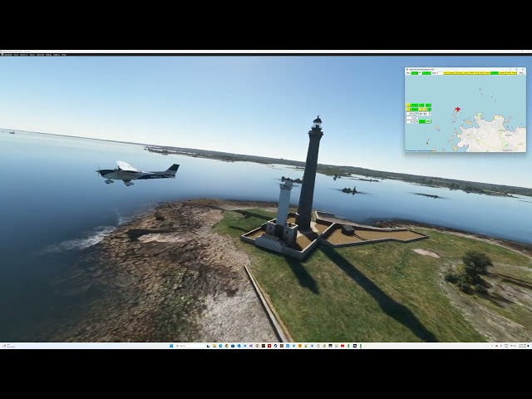
Task: Click the Cessna aircraft flying over the water
Action: click(136, 172)
